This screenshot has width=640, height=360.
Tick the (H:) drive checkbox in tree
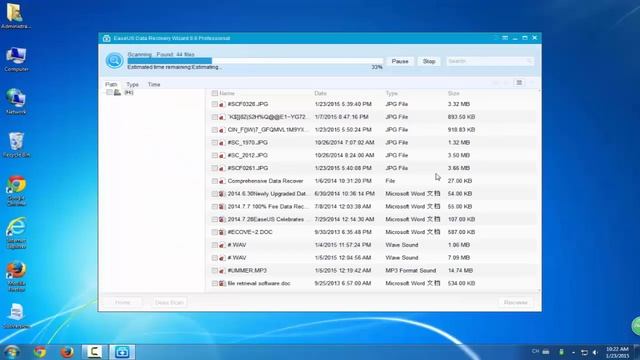click(x=109, y=93)
